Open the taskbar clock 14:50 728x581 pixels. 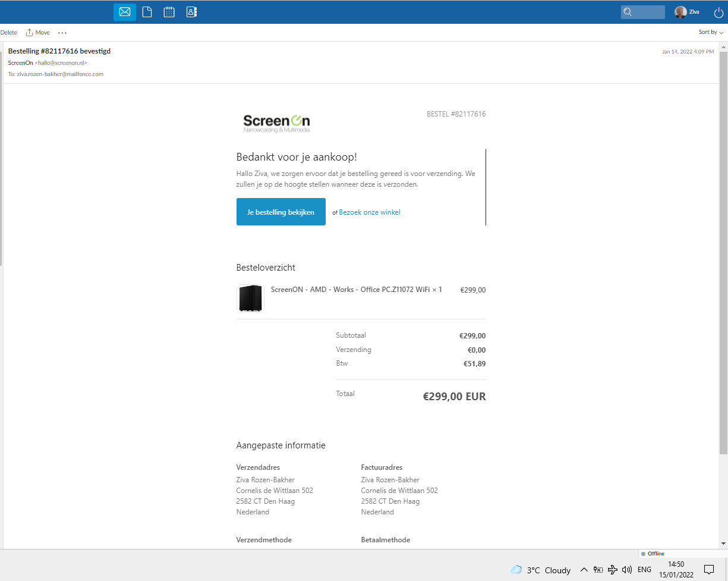[676, 569]
